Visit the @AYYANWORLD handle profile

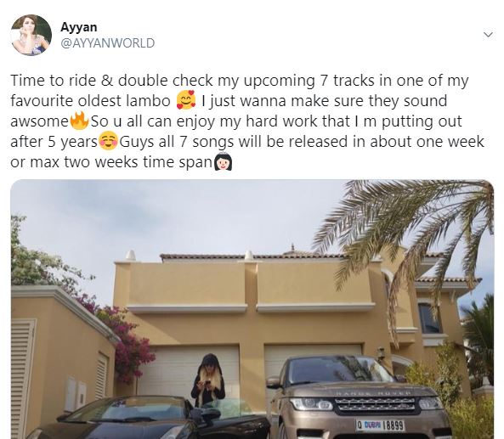click(x=108, y=43)
